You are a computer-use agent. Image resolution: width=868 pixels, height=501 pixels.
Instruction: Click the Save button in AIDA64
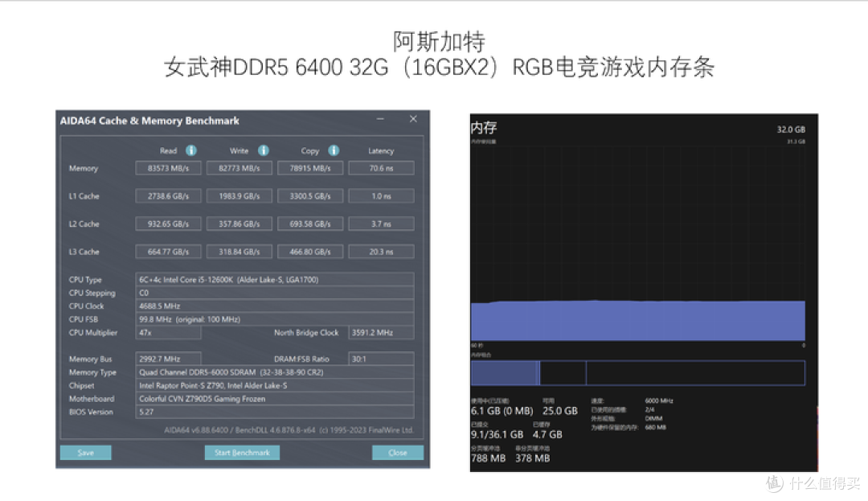[x=86, y=453]
